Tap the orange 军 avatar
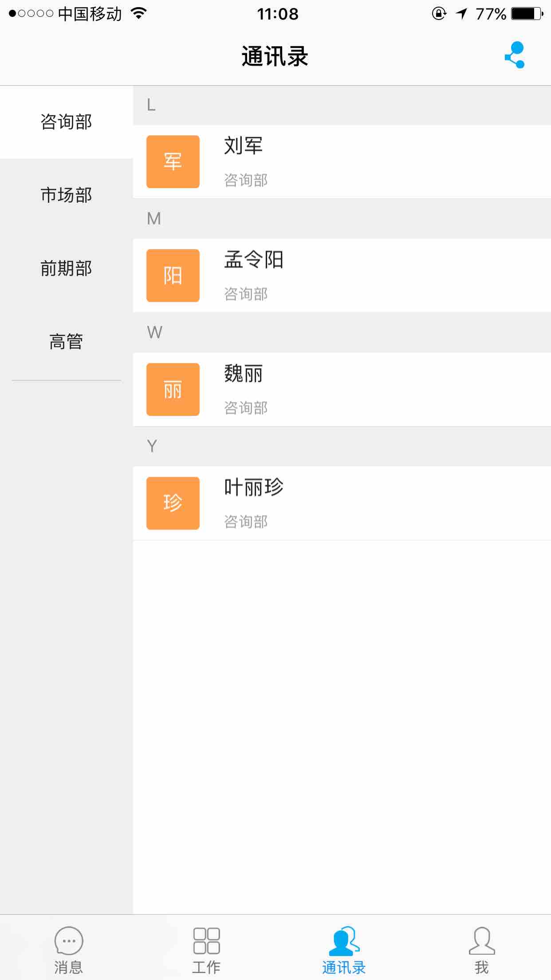The image size is (551, 980). [173, 162]
